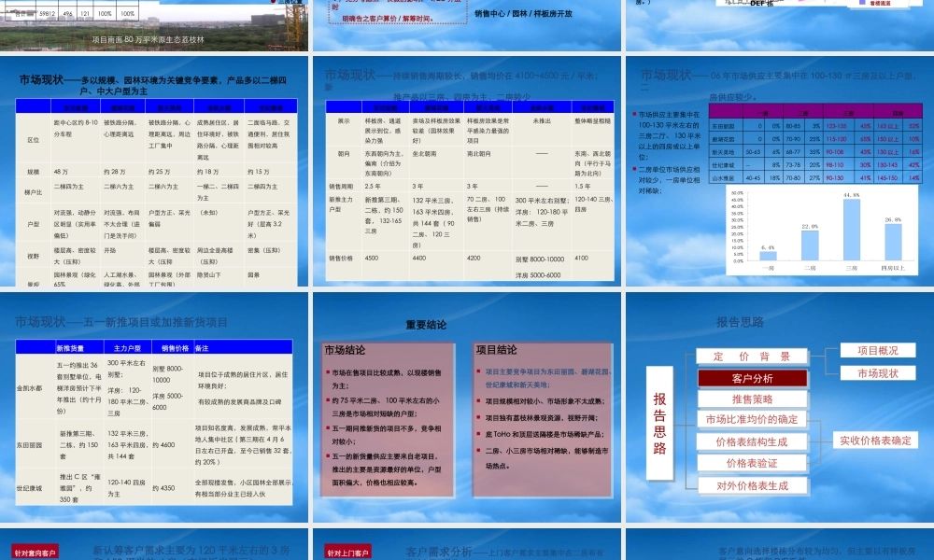The image size is (934, 560).
Task: Click the 定价背景 box
Action: (752, 357)
